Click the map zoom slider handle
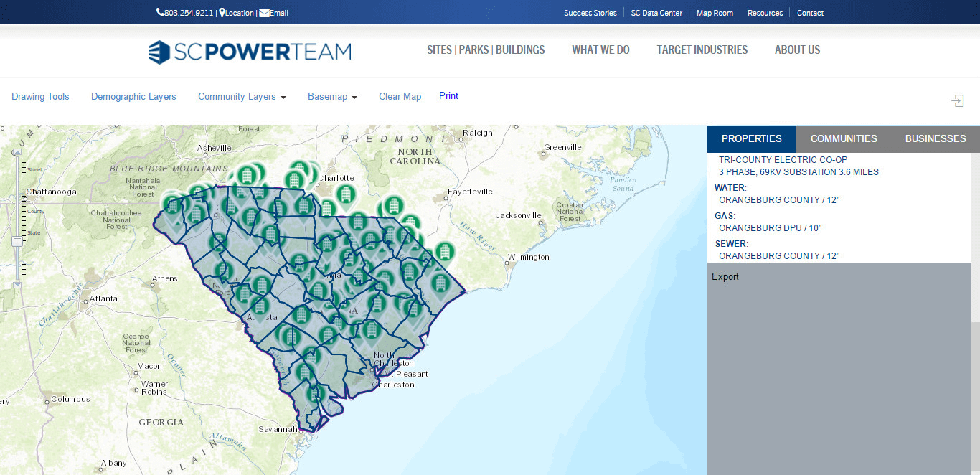This screenshot has height=475, width=980. (17, 242)
